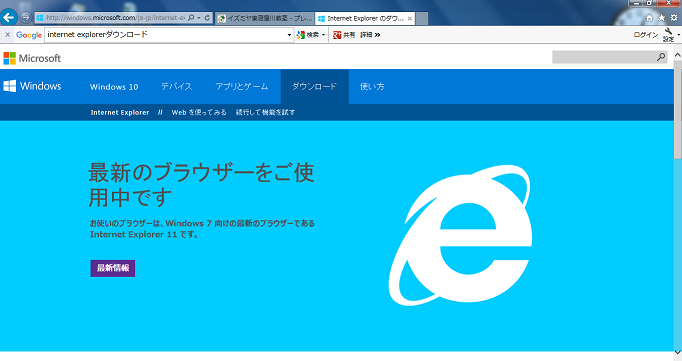
Task: Click the 最新のブラウザーをご使用中です heading
Action: 201,184
